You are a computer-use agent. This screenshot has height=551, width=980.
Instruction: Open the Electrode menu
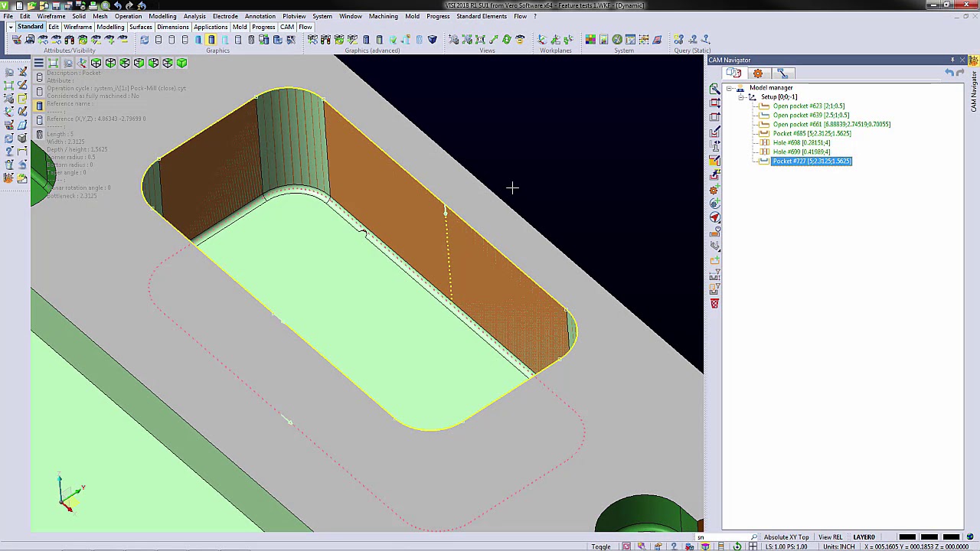(x=225, y=16)
